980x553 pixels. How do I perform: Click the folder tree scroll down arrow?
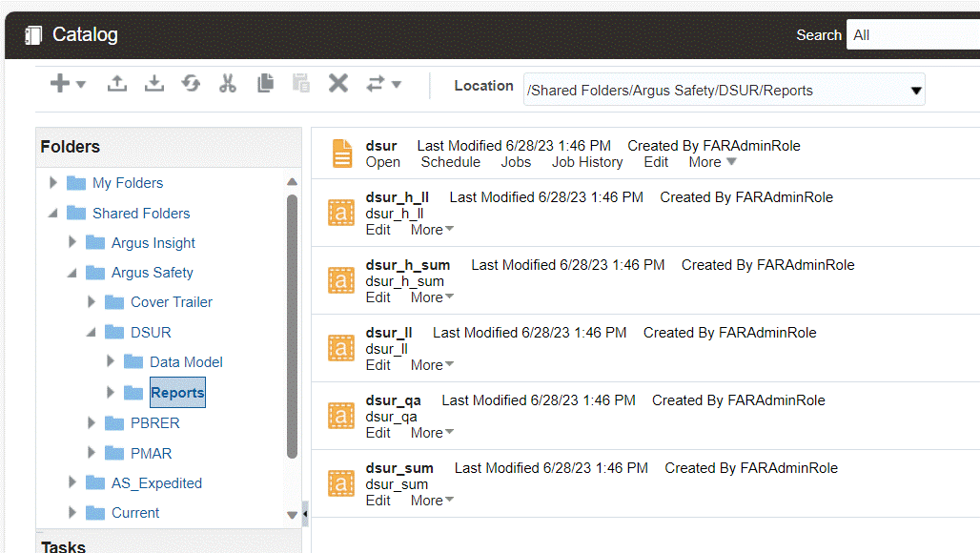pyautogui.click(x=292, y=515)
